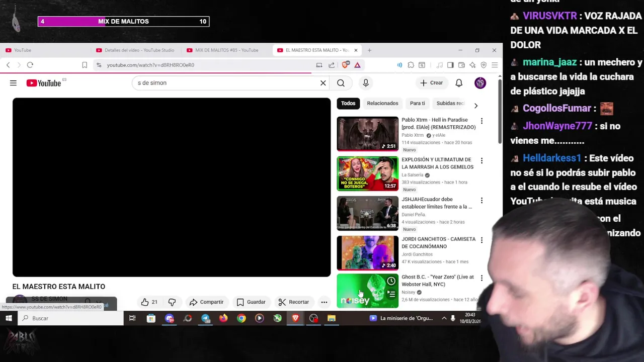Open Daniel Peña interview thumbnail
Viewport: 644px width, 362px height.
(x=367, y=213)
